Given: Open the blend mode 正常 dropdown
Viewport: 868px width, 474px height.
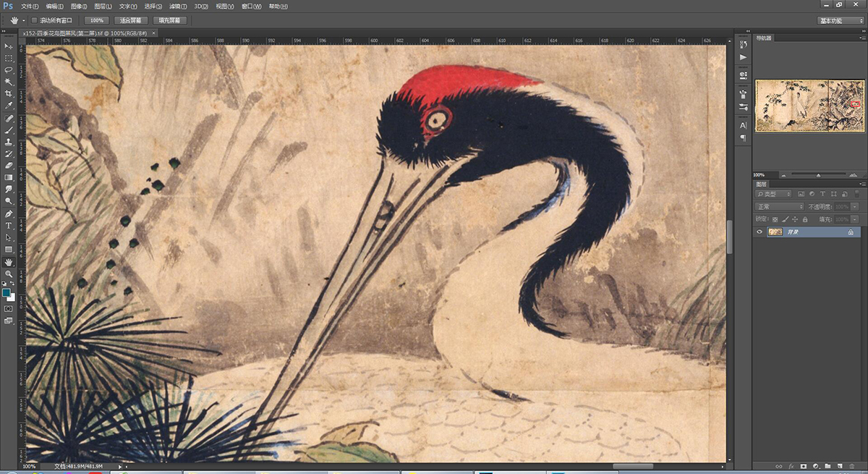Looking at the screenshot, I should tap(780, 207).
